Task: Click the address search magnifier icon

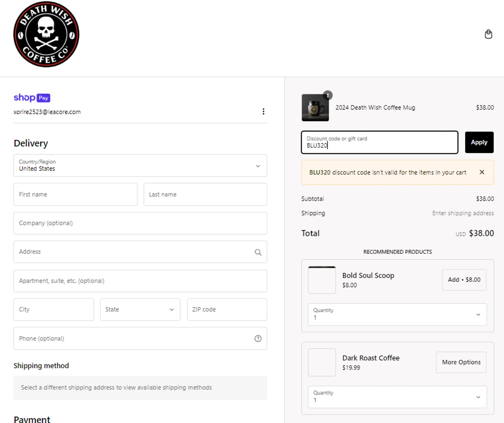Action: (258, 252)
